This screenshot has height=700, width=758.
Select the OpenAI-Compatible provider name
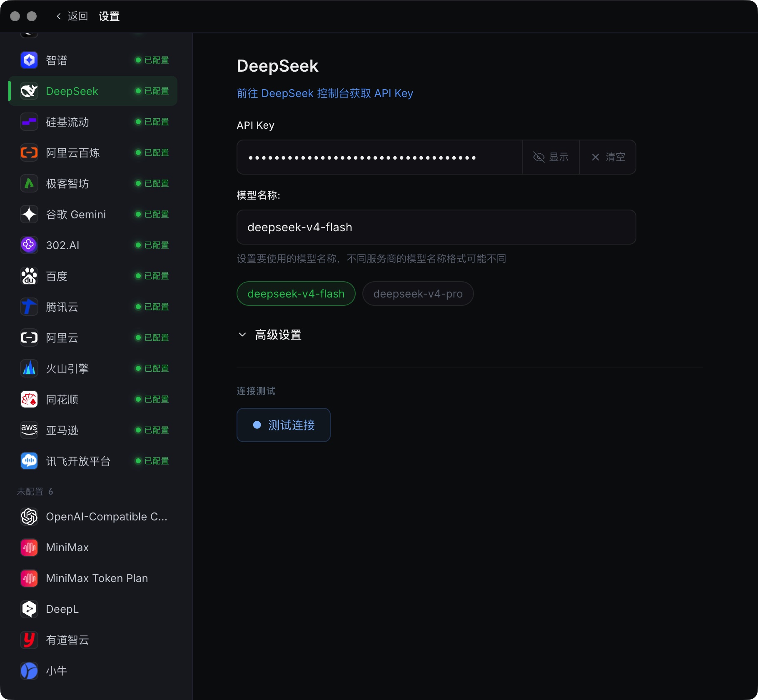click(107, 517)
